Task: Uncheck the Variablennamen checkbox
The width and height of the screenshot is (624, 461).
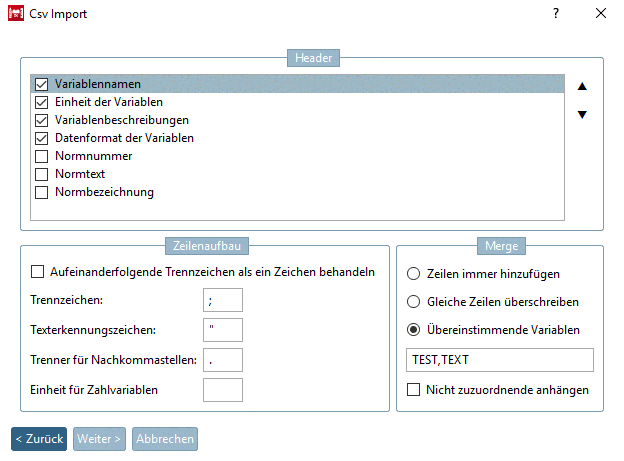Action: (41, 85)
